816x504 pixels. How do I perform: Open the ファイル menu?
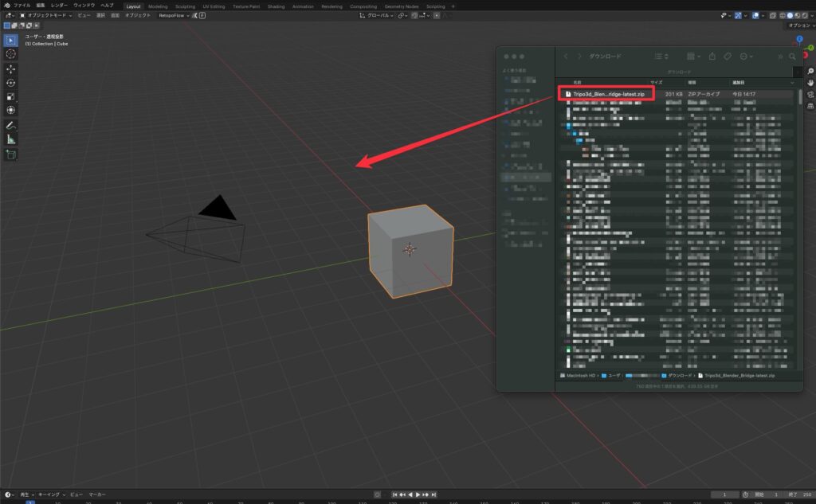pyautogui.click(x=22, y=6)
